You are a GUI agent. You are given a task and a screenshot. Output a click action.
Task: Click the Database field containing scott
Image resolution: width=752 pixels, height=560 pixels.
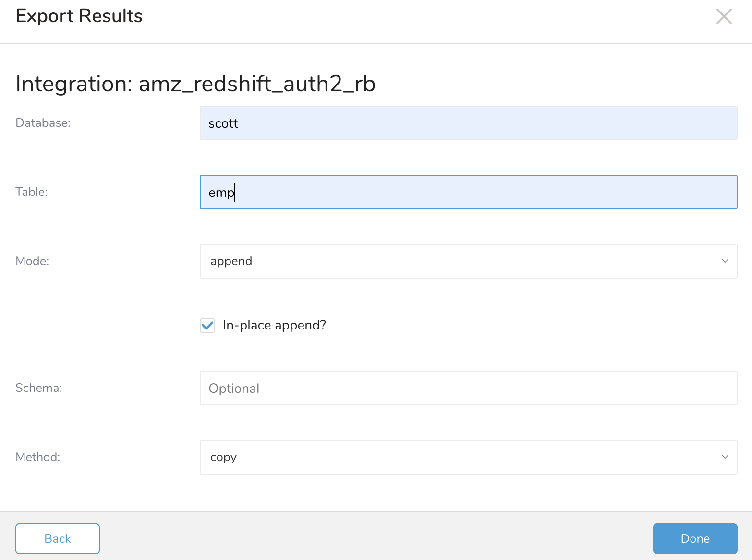(x=468, y=123)
